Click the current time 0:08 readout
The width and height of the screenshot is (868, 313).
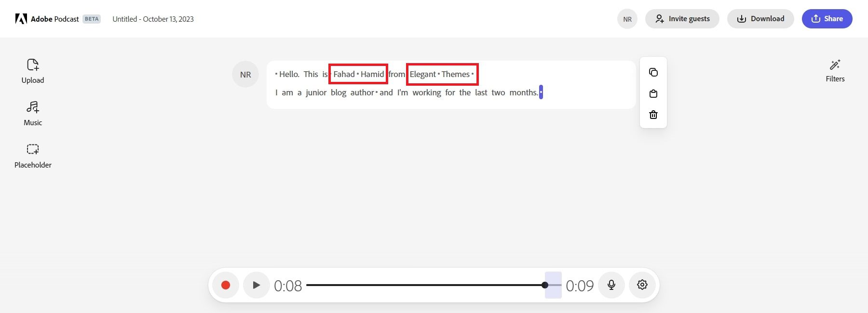[x=288, y=286]
